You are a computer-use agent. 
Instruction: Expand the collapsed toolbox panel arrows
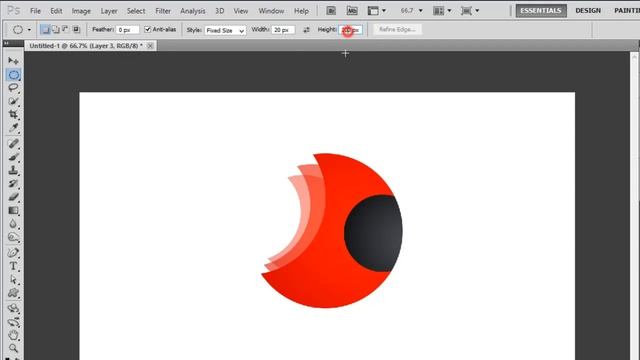(x=6, y=43)
